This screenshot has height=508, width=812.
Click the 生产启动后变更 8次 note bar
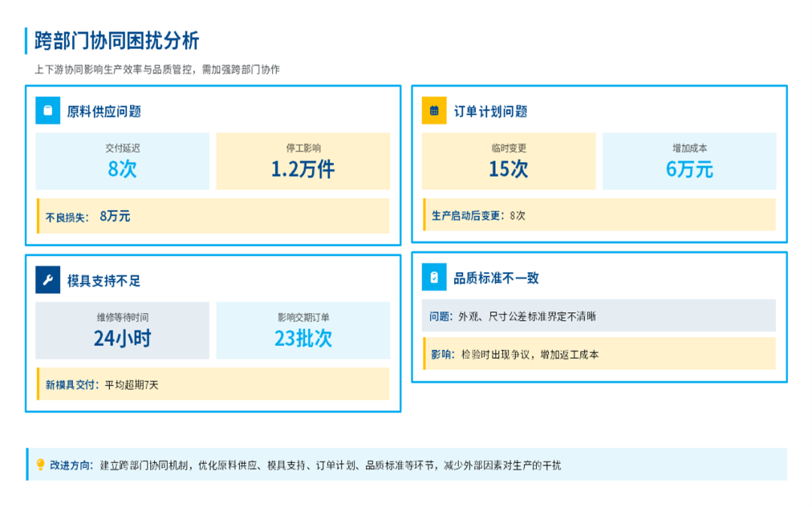click(598, 215)
